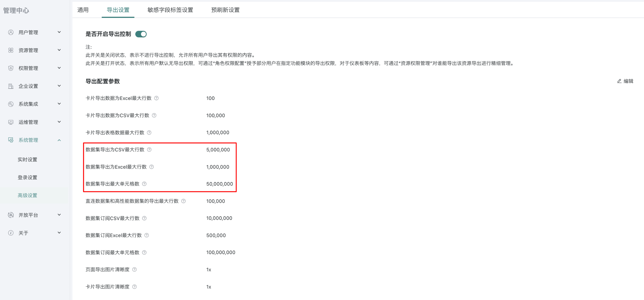This screenshot has width=644, height=300.
Task: Expand the 系统集成 menu chevron
Action: click(59, 104)
